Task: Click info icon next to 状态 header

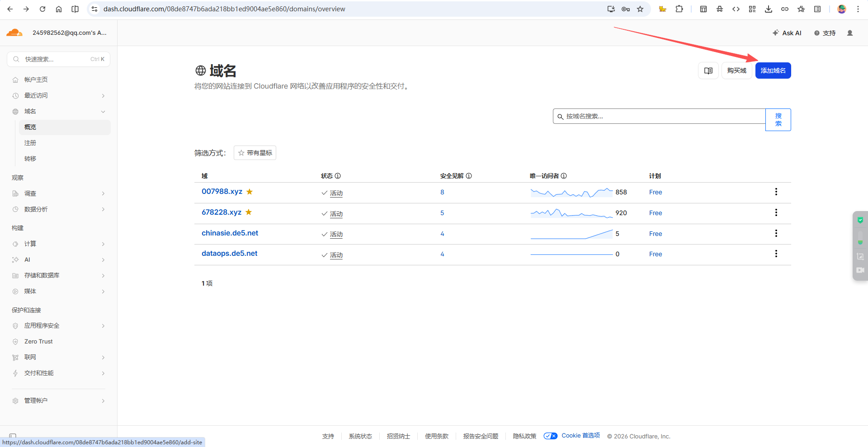Action: point(338,176)
